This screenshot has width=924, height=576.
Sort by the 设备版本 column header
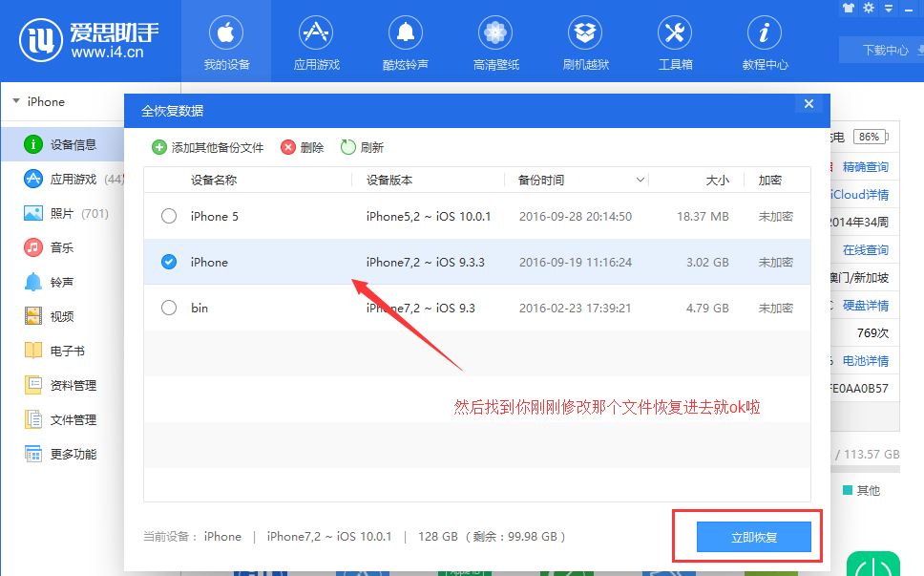[388, 181]
